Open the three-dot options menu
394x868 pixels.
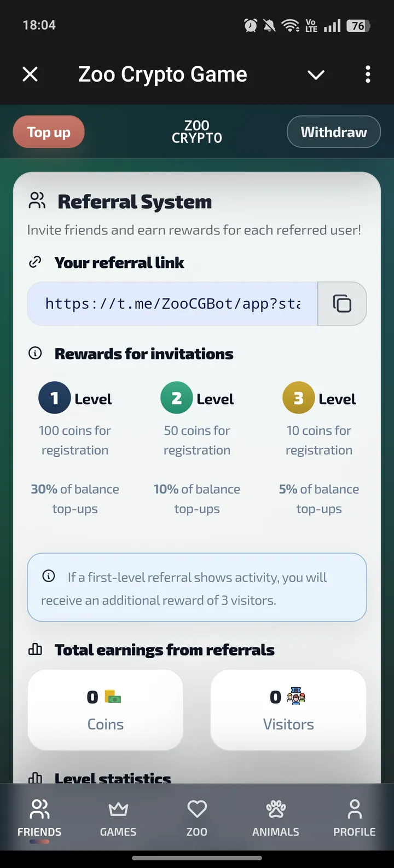pyautogui.click(x=368, y=74)
